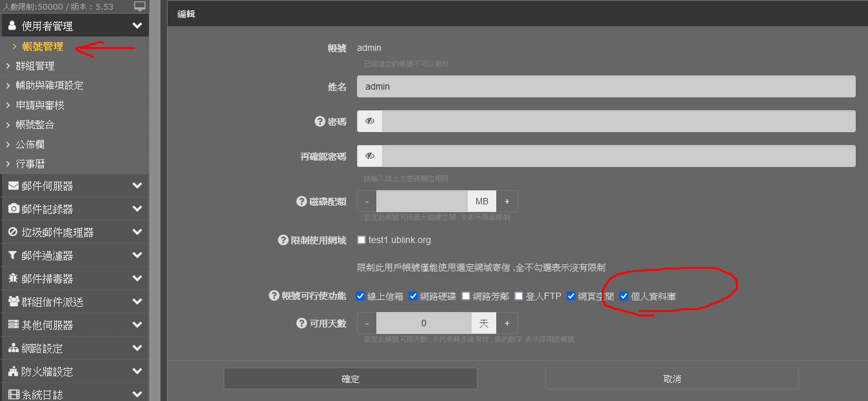Open the 公佈欄 menu item
Screen dimensions: 868x401
tap(30, 144)
